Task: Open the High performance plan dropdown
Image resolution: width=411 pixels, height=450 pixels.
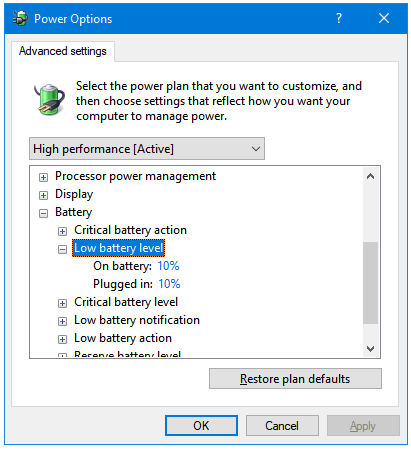Action: click(x=147, y=149)
